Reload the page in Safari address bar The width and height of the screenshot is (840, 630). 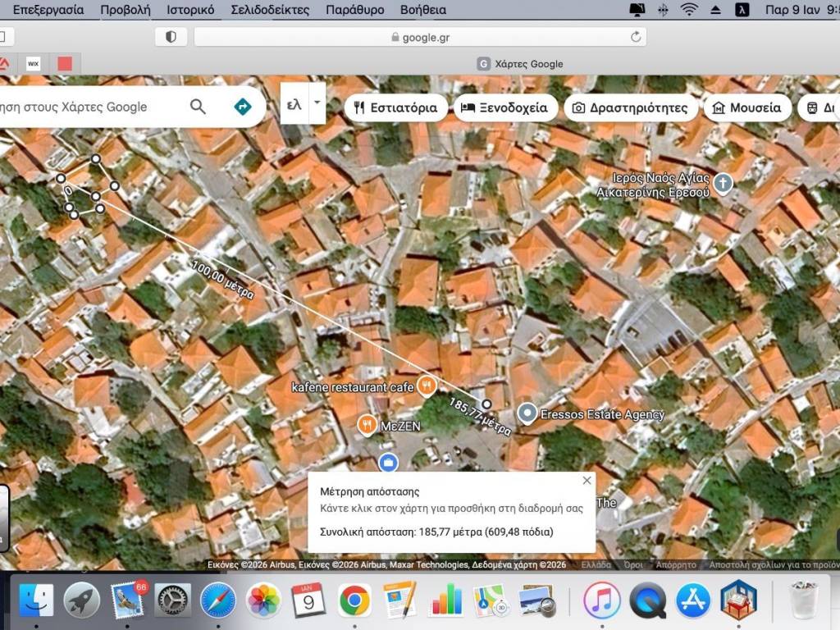(635, 37)
